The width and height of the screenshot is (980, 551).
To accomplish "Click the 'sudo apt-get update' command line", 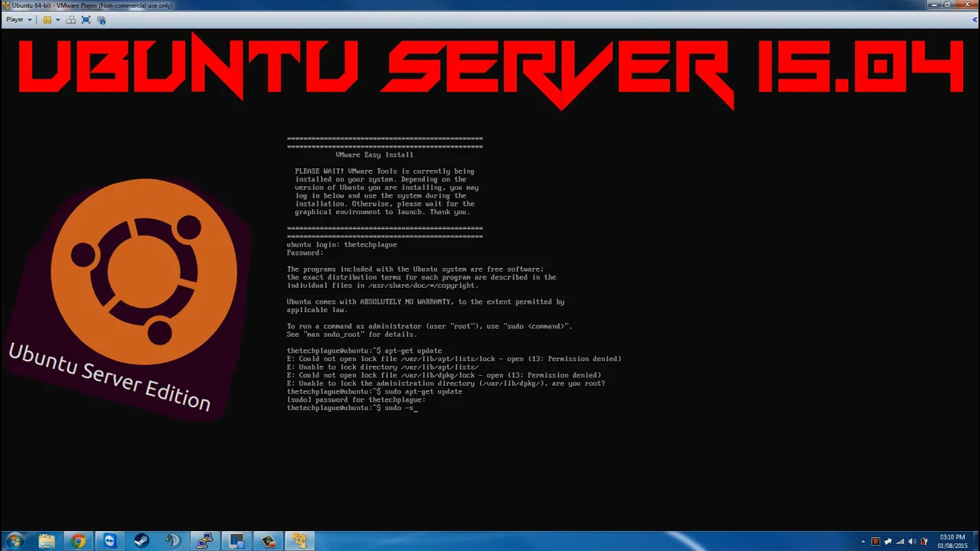I will pos(374,392).
